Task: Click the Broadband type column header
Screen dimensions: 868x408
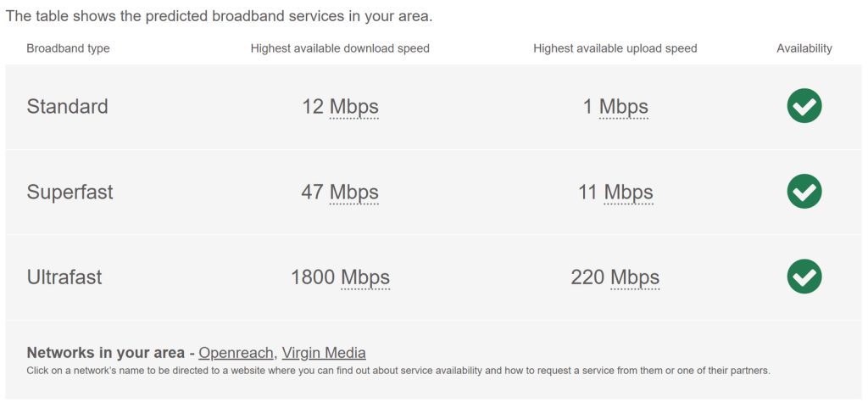Action: click(68, 48)
